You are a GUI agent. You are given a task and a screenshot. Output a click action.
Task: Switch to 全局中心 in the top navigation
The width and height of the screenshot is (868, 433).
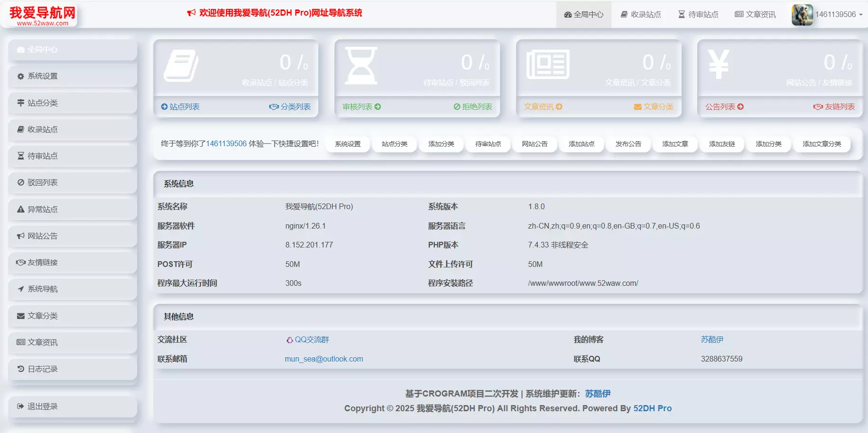tap(584, 15)
